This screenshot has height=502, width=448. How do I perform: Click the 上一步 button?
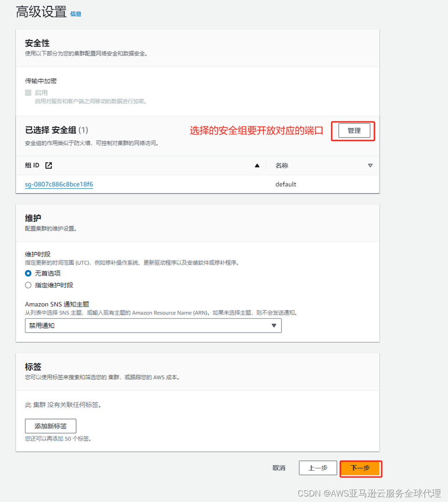click(x=318, y=468)
